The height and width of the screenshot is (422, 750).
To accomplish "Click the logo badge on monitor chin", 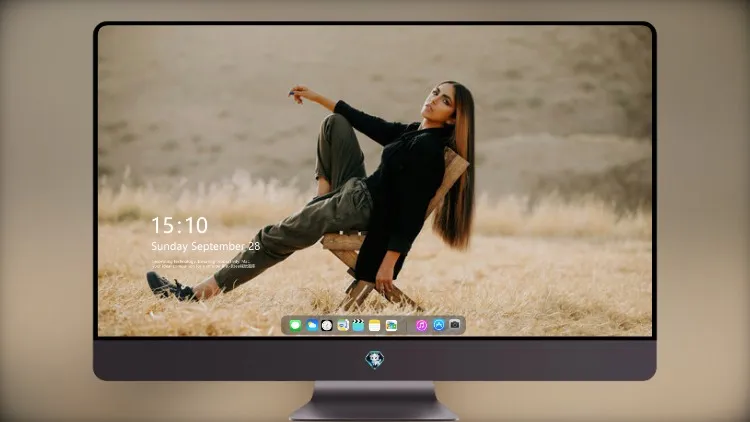I will coord(375,360).
